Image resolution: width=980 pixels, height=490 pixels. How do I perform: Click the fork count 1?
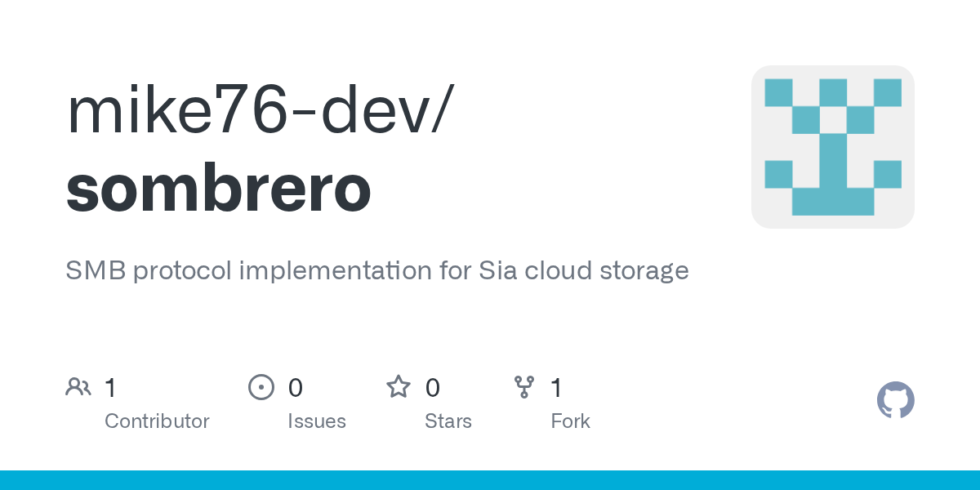(x=556, y=388)
